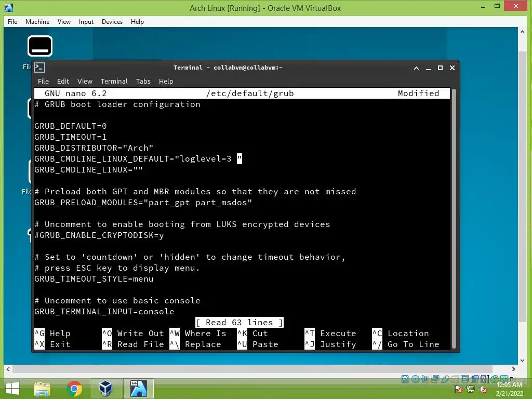Click the VirtualBox display indicator
This screenshot has width=532, height=399.
pos(465,379)
